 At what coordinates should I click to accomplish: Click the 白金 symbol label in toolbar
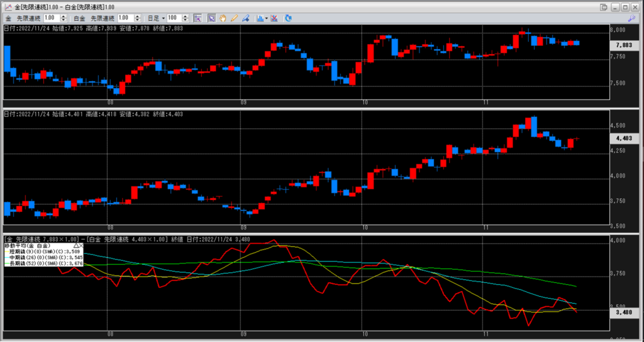pyautogui.click(x=79, y=18)
